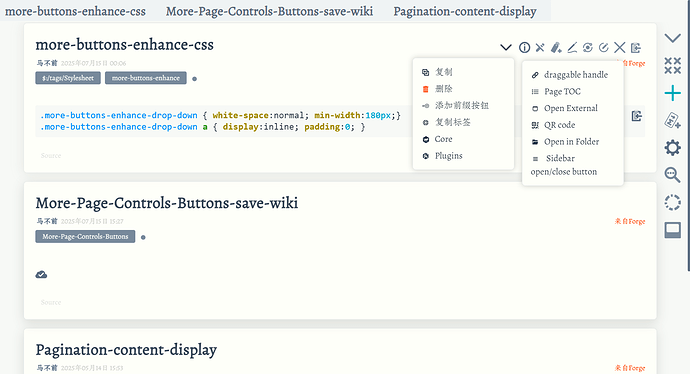Close the more-buttons-enhance-css tiddler with the X
Image resolution: width=690 pixels, height=374 pixels.
620,48
